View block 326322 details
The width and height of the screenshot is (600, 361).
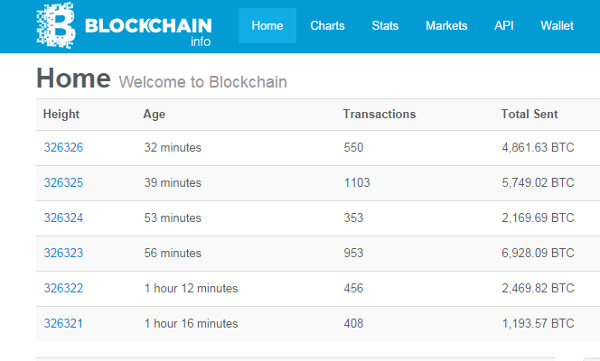[x=64, y=288]
